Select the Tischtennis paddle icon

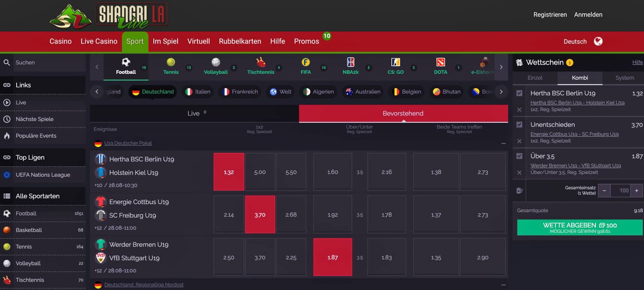pyautogui.click(x=261, y=62)
